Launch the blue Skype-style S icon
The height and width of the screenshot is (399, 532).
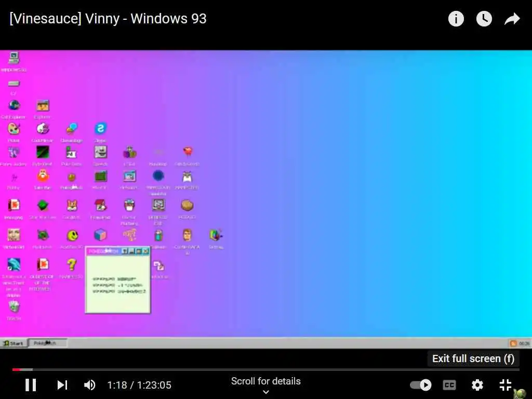tap(100, 129)
